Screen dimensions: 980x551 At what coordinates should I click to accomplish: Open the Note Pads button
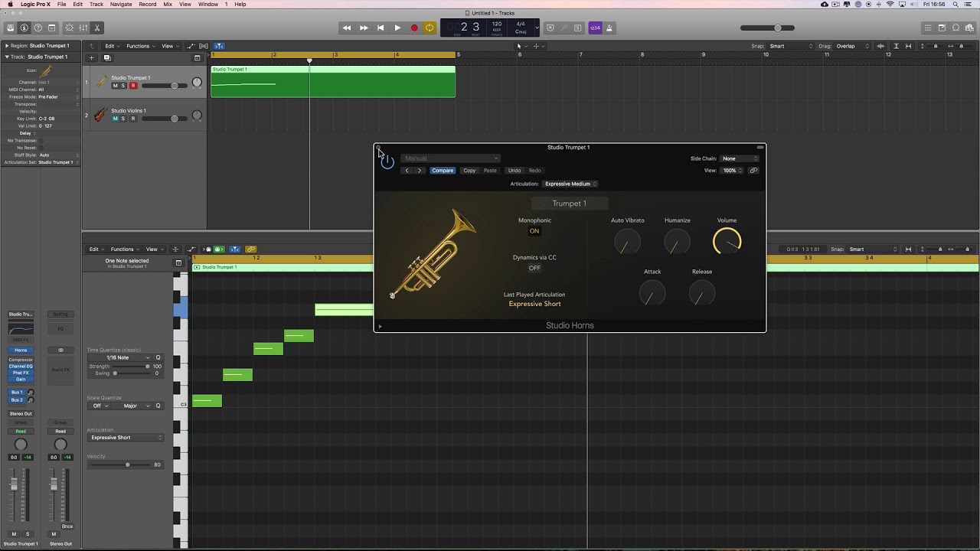pyautogui.click(x=942, y=28)
